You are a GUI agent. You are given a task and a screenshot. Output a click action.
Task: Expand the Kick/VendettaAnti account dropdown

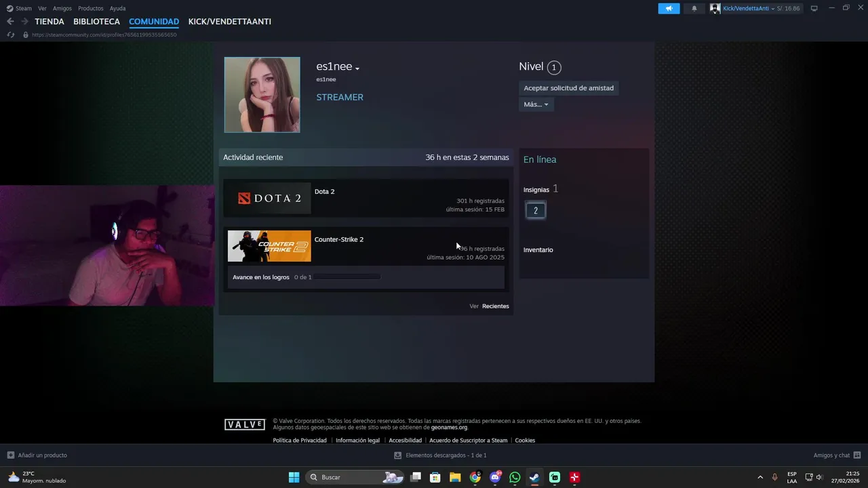772,8
